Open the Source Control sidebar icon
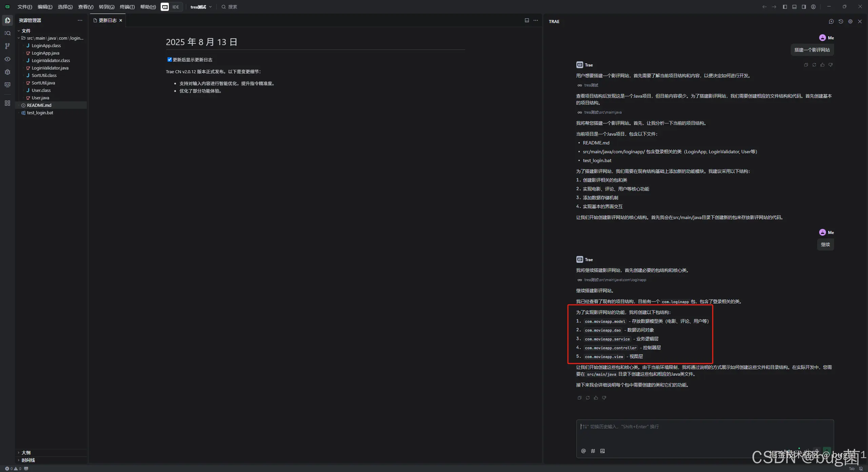 point(7,46)
